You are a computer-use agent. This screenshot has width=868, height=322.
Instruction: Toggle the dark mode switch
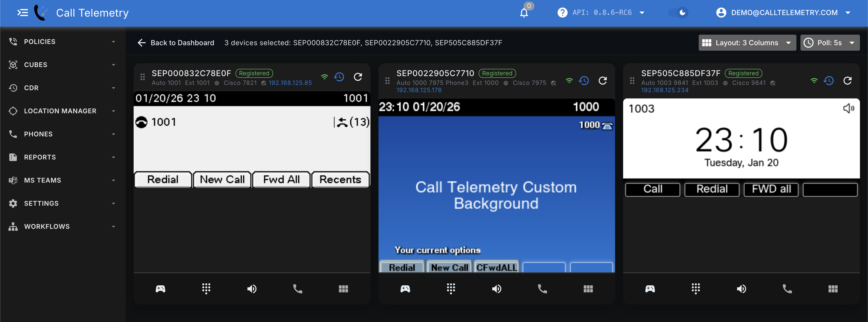pyautogui.click(x=678, y=13)
